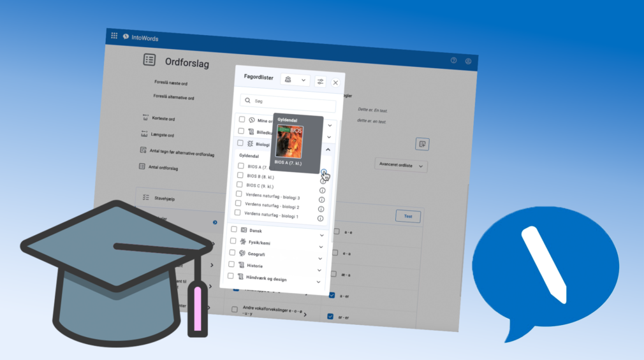Click the blue circular arrow icon
This screenshot has width=644, height=360.
[x=215, y=222]
